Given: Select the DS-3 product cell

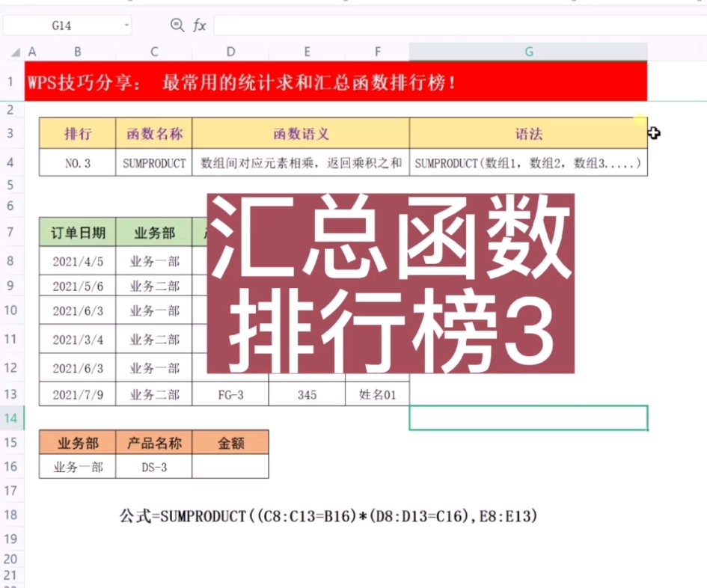Looking at the screenshot, I should point(153,468).
